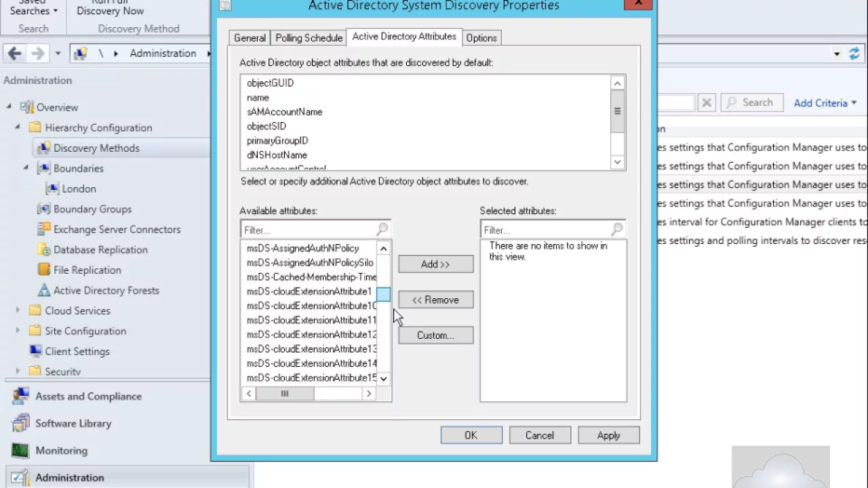The width and height of the screenshot is (868, 488).
Task: Click the Exchange Server Connectors icon
Action: tap(44, 229)
